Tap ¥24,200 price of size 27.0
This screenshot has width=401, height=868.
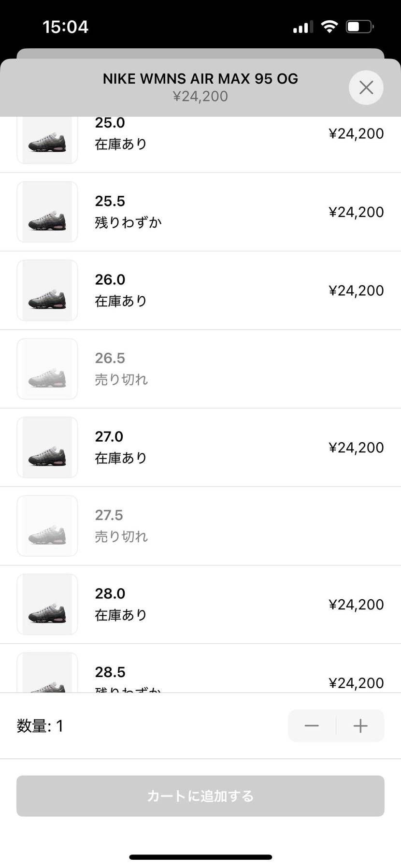[356, 448]
